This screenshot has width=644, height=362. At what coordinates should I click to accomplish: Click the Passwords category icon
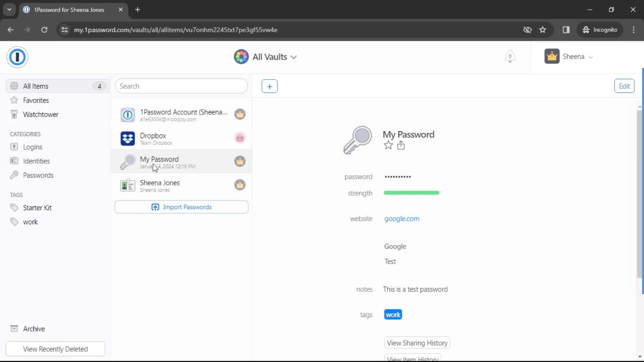[14, 175]
